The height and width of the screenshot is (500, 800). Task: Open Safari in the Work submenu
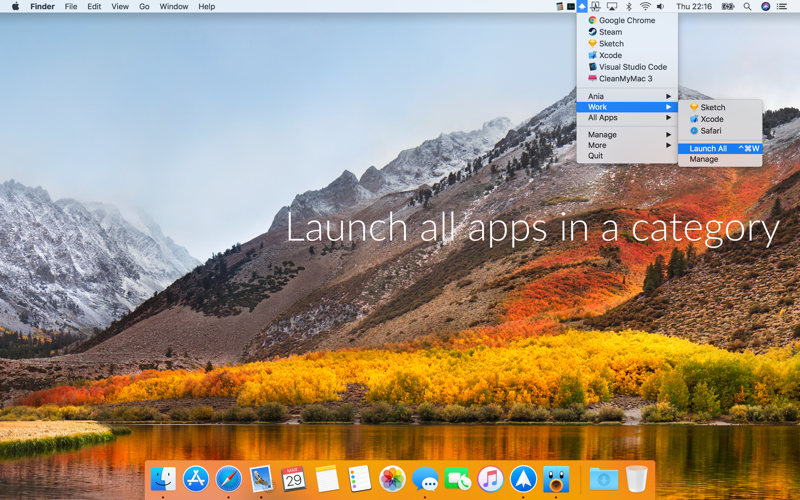tap(720, 131)
